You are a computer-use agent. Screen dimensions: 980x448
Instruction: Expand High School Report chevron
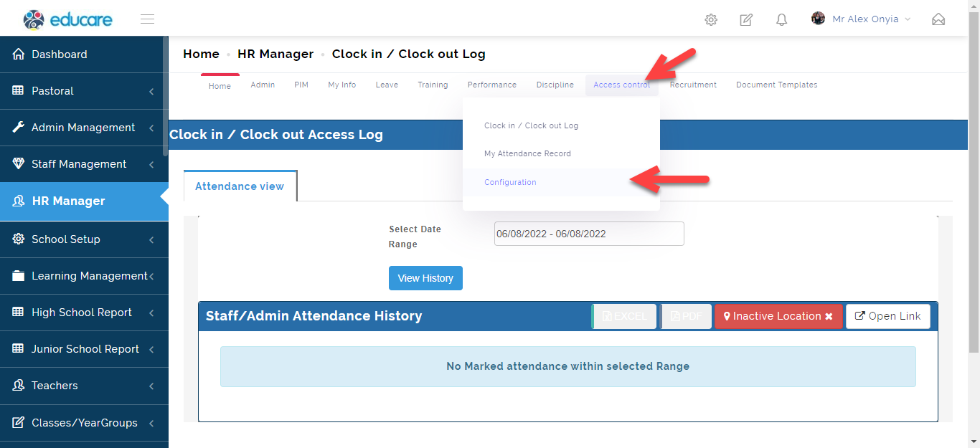(151, 313)
